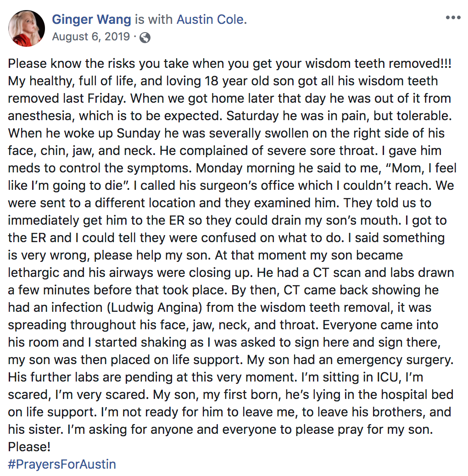Click the globe public privacy icon

145,37
